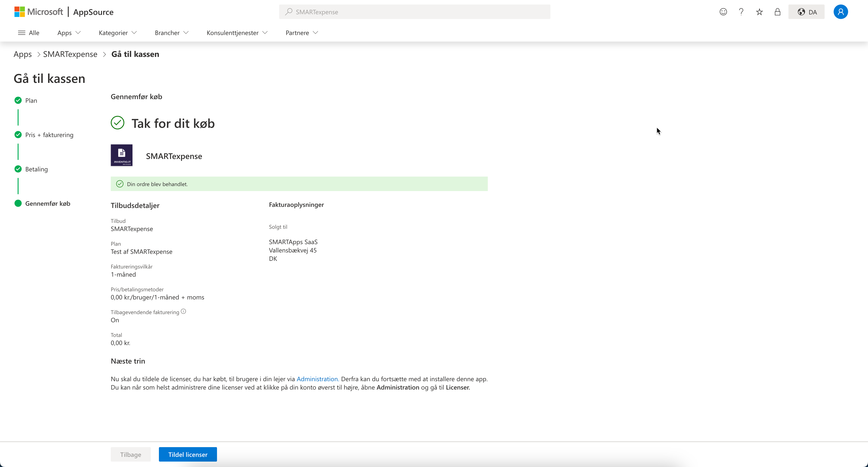
Task: Click the 0,00 kr./bruger price value
Action: point(157,297)
